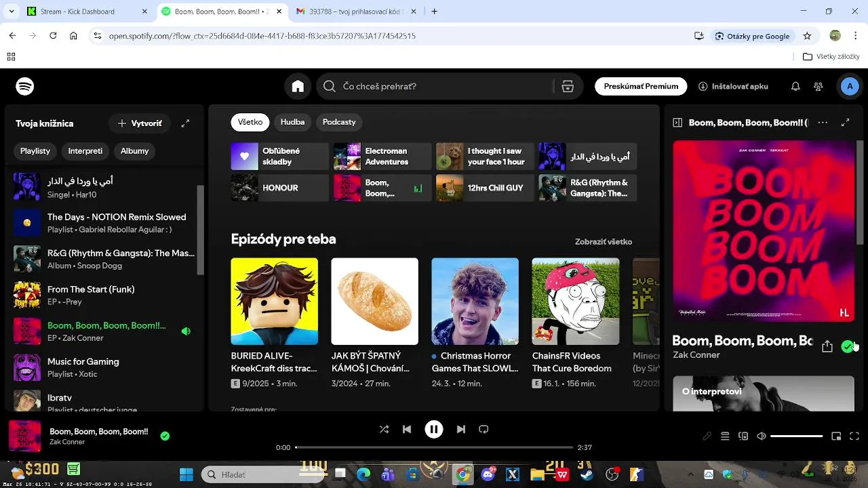This screenshot has width=868, height=488.
Task: Click Preskúmať Premium button
Action: pos(641,86)
